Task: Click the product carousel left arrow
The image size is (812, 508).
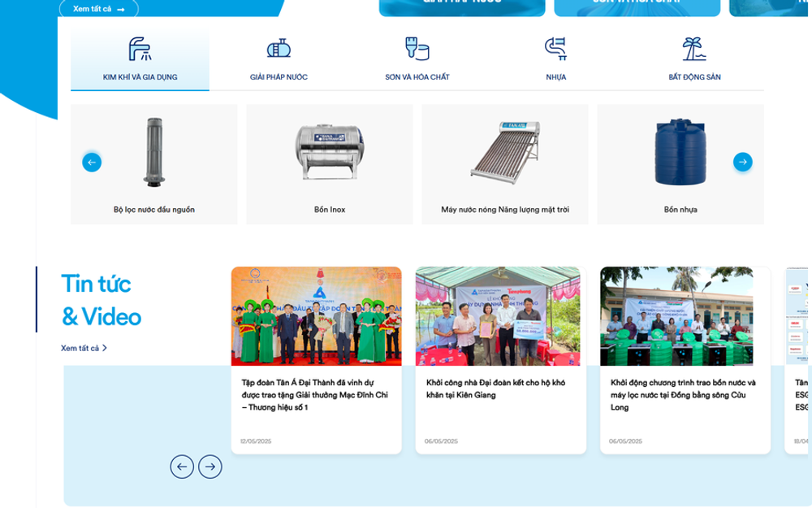Action: click(92, 163)
